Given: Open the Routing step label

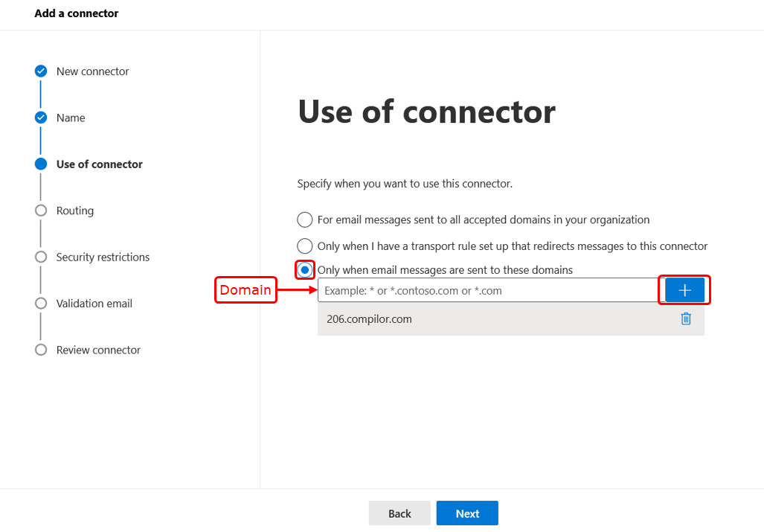Looking at the screenshot, I should tap(75, 211).
